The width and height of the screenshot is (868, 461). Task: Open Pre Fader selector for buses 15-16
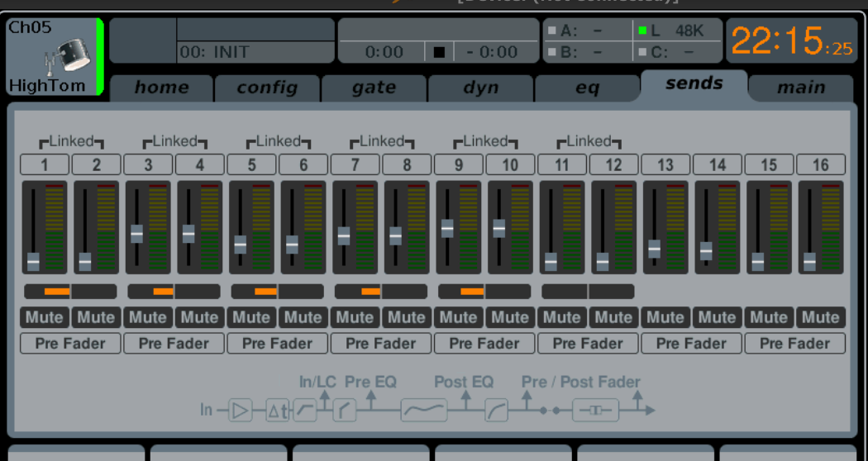795,344
